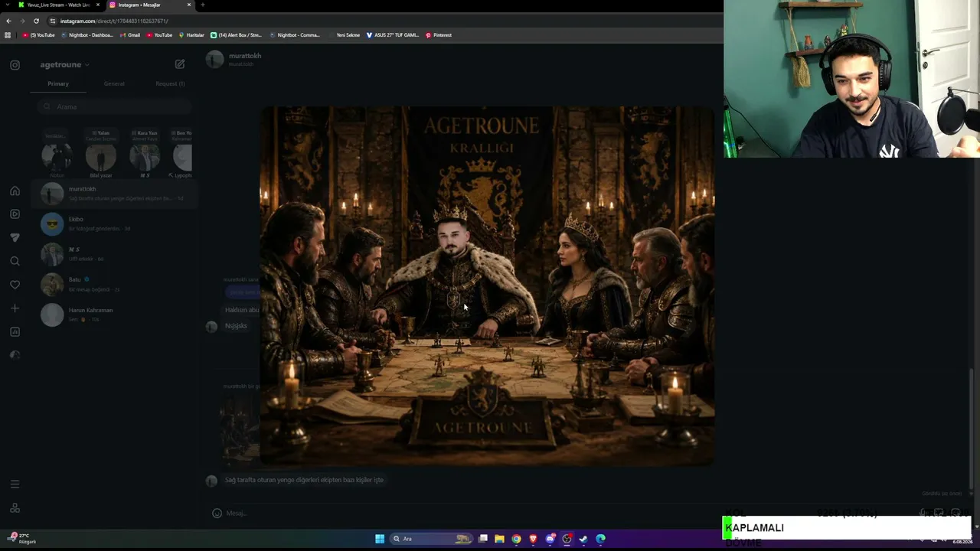980x551 pixels.
Task: Switch to the Primary inbox tab
Action: (x=58, y=83)
